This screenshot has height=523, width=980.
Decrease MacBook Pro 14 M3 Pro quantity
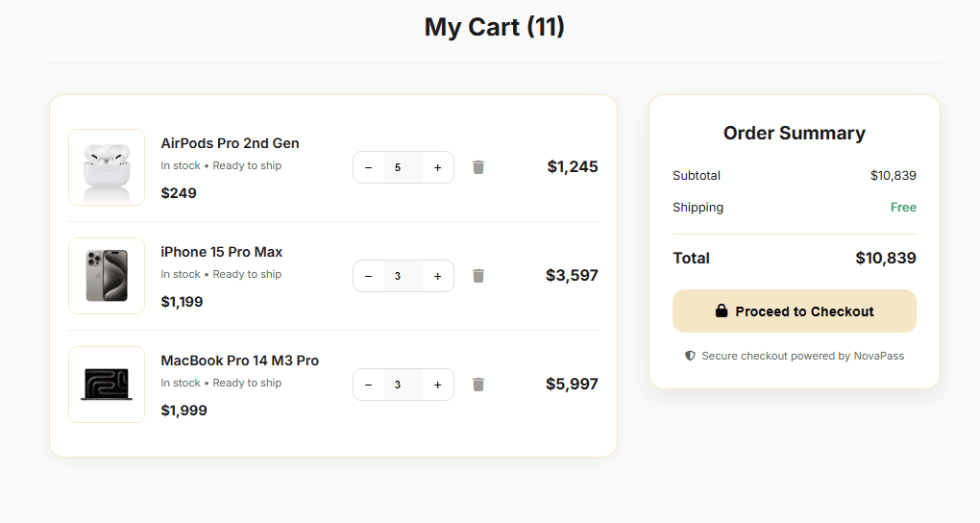coord(369,385)
